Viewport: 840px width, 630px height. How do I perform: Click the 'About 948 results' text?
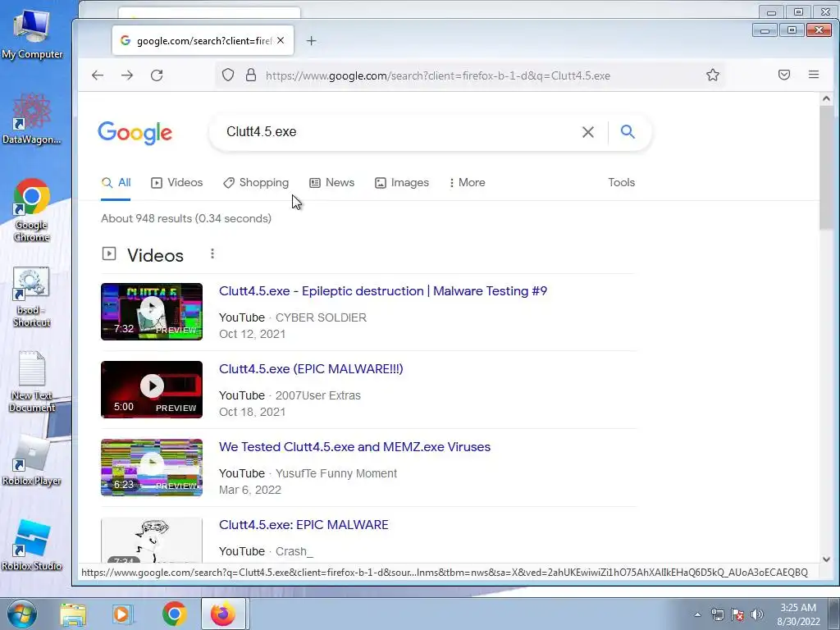tap(186, 218)
